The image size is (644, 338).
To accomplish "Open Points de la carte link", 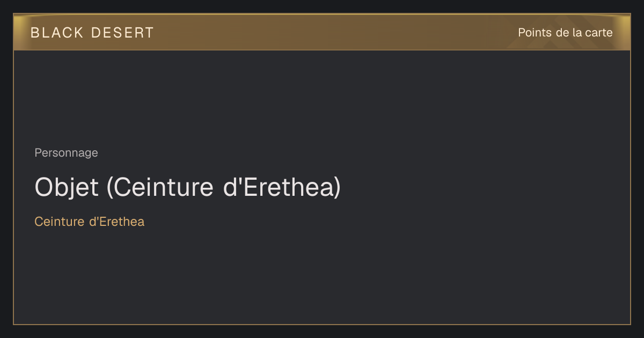I will [565, 33].
